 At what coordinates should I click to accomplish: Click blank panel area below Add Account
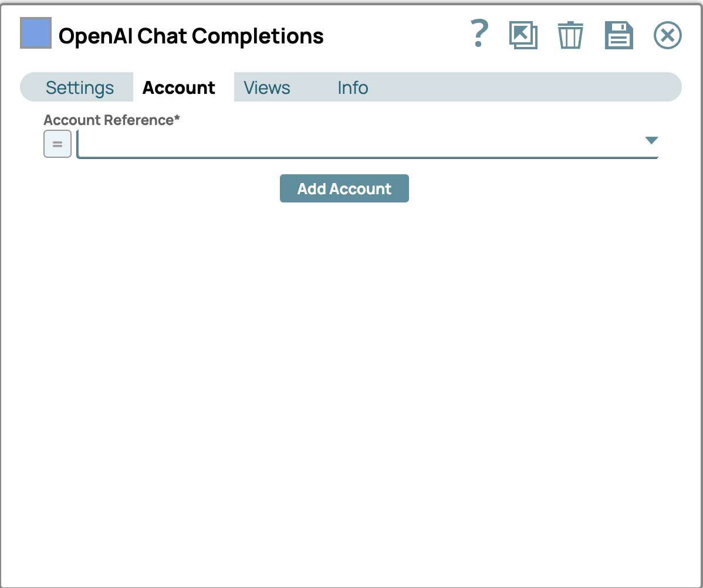click(351, 381)
